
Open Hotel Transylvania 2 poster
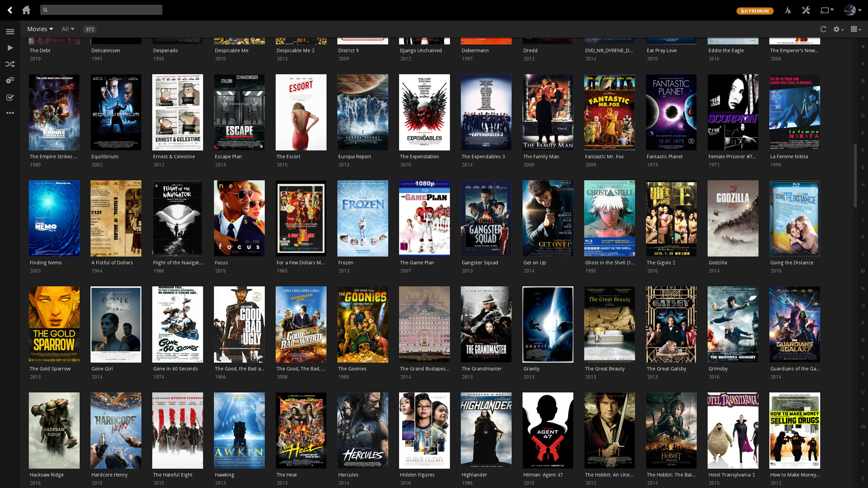click(x=733, y=430)
